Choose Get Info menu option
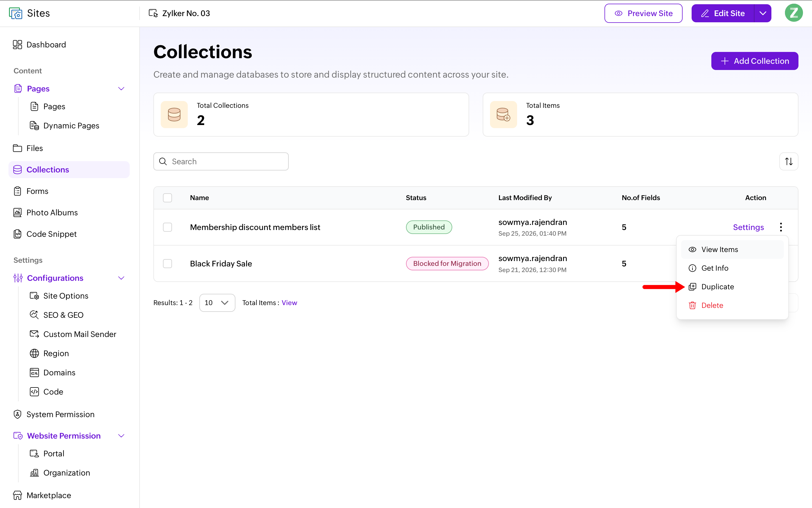The width and height of the screenshot is (812, 508). click(732, 268)
